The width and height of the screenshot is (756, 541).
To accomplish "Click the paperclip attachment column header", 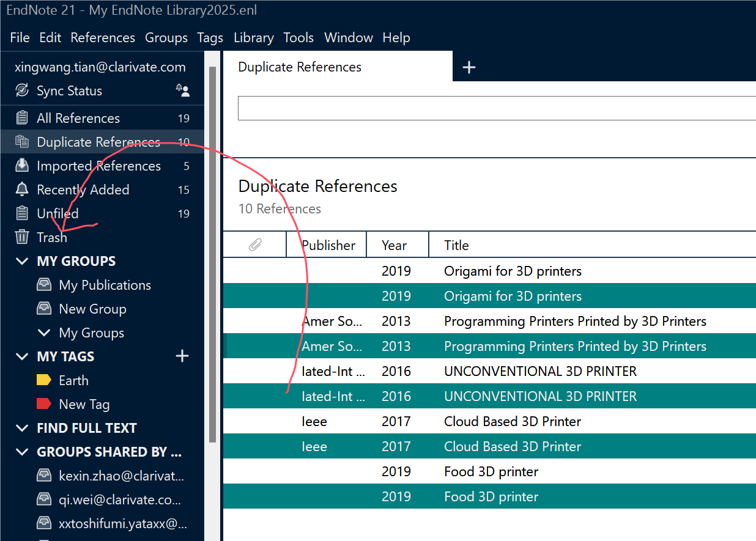I will click(254, 245).
